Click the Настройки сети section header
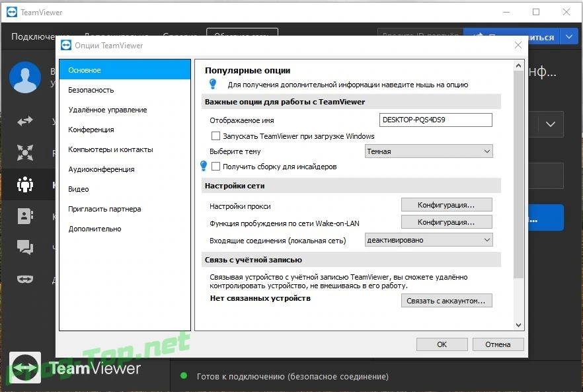The image size is (583, 392). [x=352, y=186]
